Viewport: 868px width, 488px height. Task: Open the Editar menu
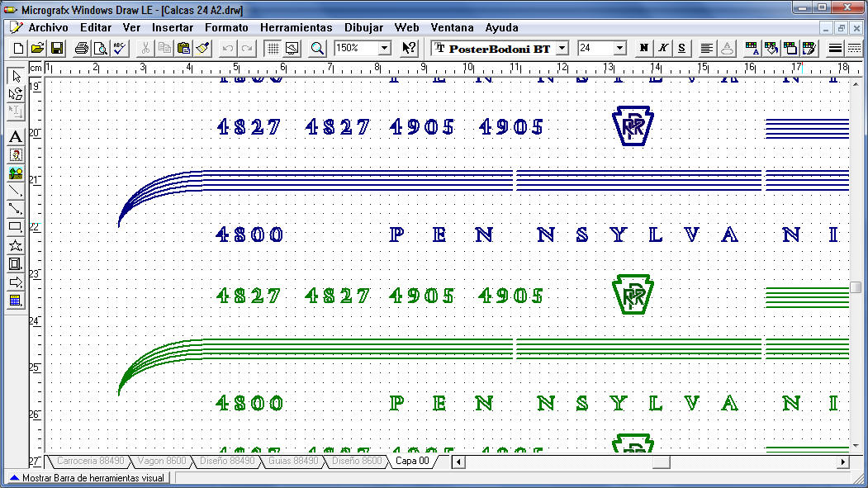96,27
